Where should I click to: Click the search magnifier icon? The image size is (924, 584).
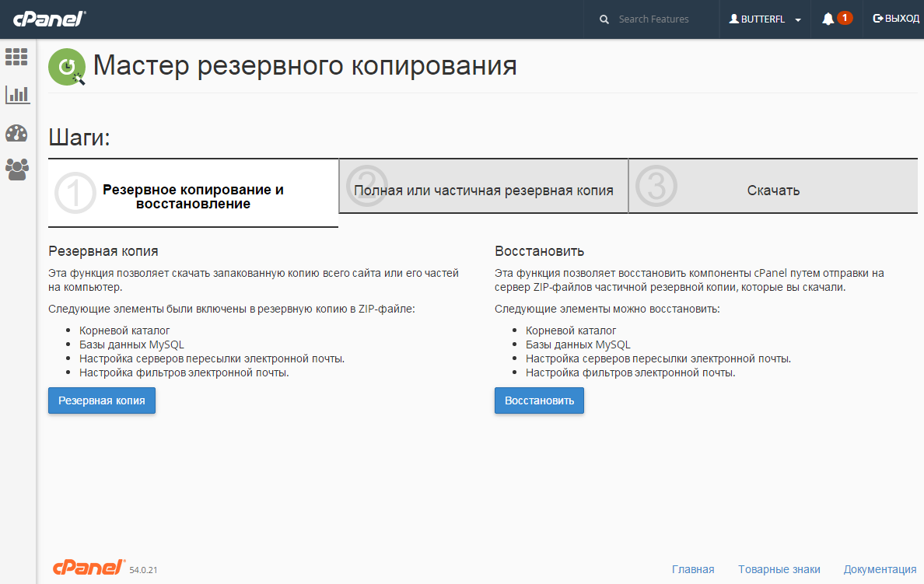click(x=604, y=19)
